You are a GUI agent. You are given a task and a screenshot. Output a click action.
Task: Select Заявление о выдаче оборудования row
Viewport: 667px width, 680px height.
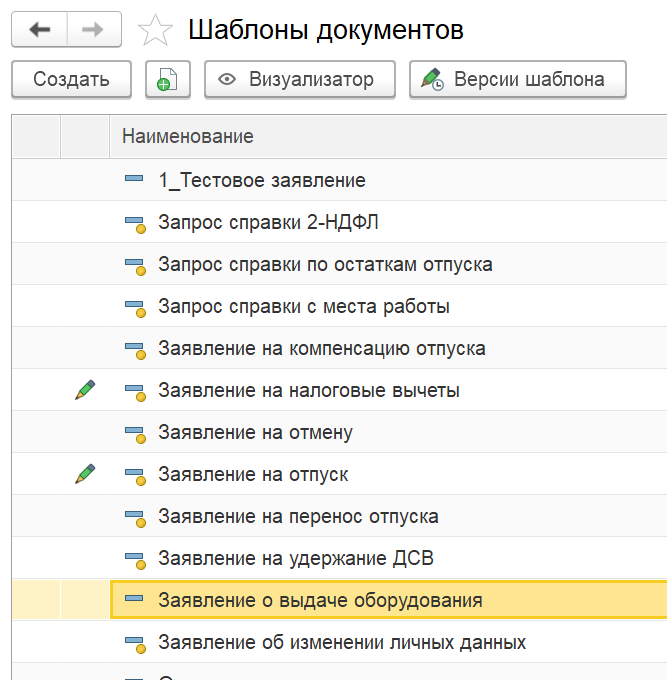(x=320, y=601)
